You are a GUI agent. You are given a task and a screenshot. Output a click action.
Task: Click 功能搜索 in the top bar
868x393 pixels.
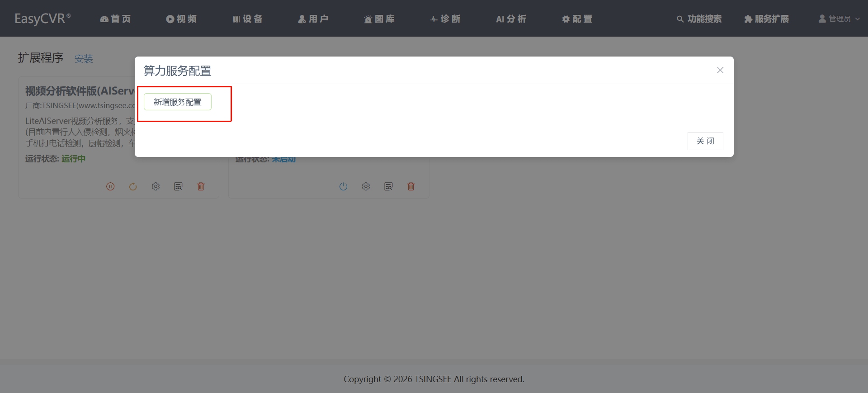coord(699,19)
